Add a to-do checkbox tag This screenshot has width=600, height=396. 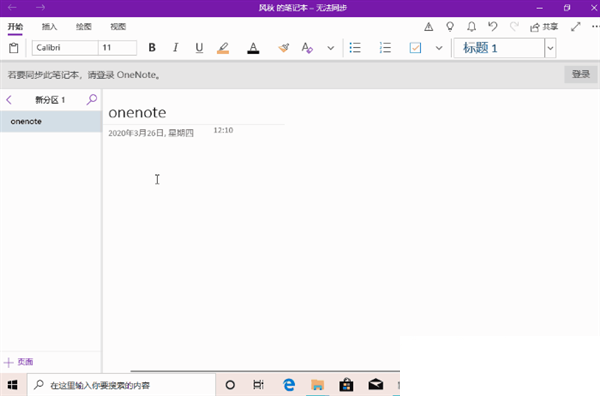(415, 48)
